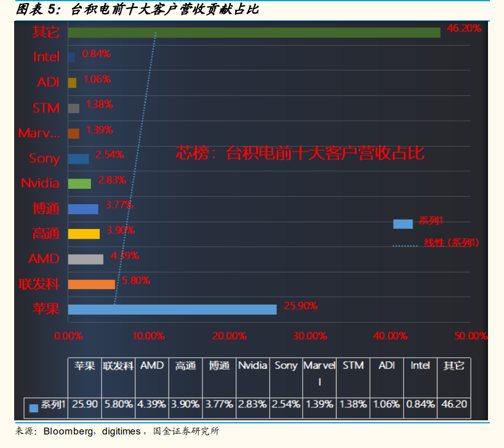504x448 pixels.
Task: Click the 25.90% data label beside the 苹果 bar
Action: [x=300, y=306]
